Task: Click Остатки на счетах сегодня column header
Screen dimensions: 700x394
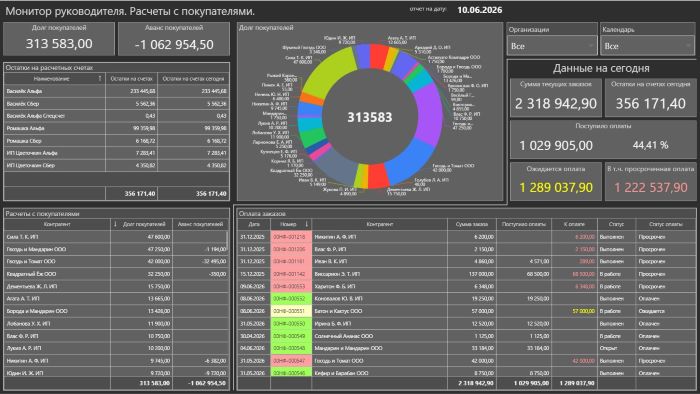Action: click(193, 79)
